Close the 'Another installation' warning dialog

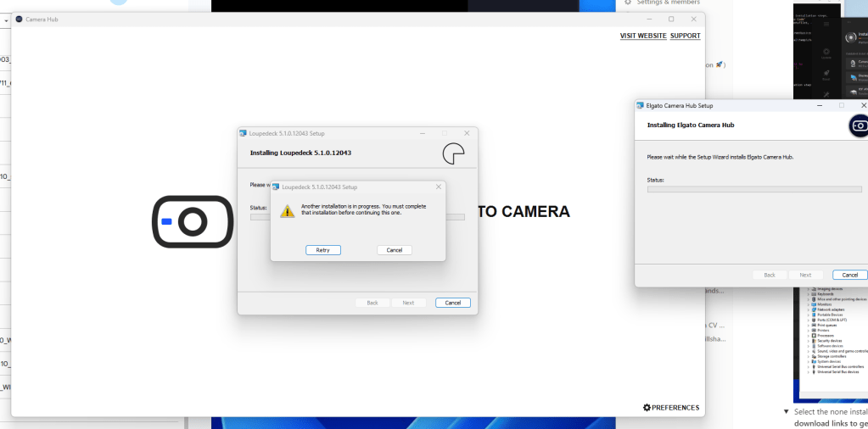click(439, 187)
